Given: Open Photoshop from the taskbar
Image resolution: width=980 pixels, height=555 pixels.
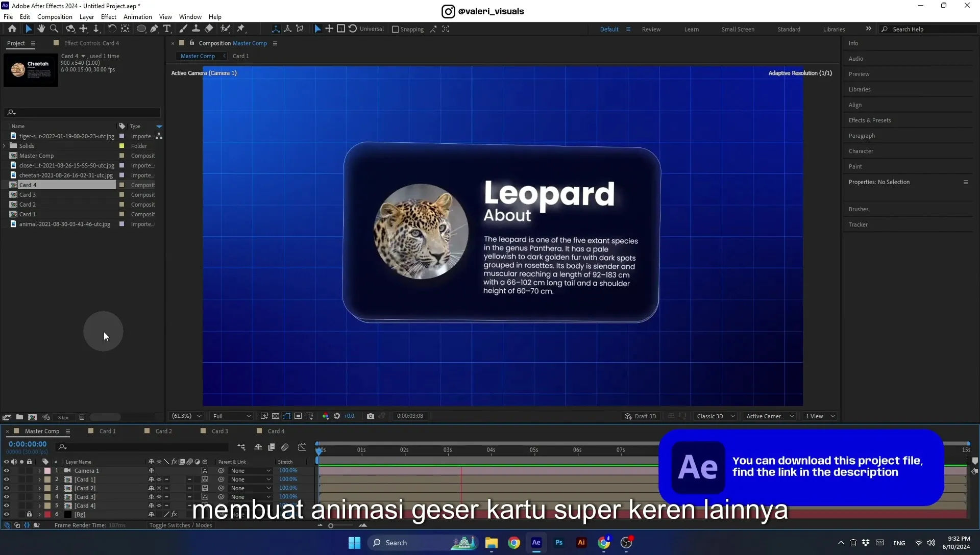Looking at the screenshot, I should point(559,543).
